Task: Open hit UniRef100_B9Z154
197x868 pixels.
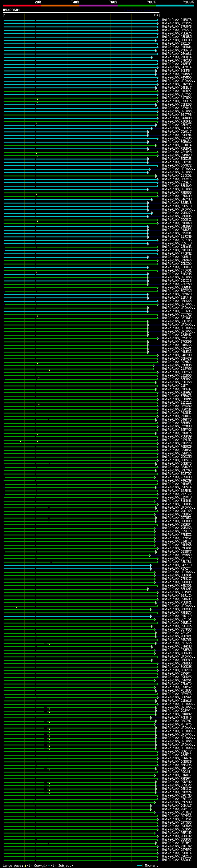Action: [177, 43]
